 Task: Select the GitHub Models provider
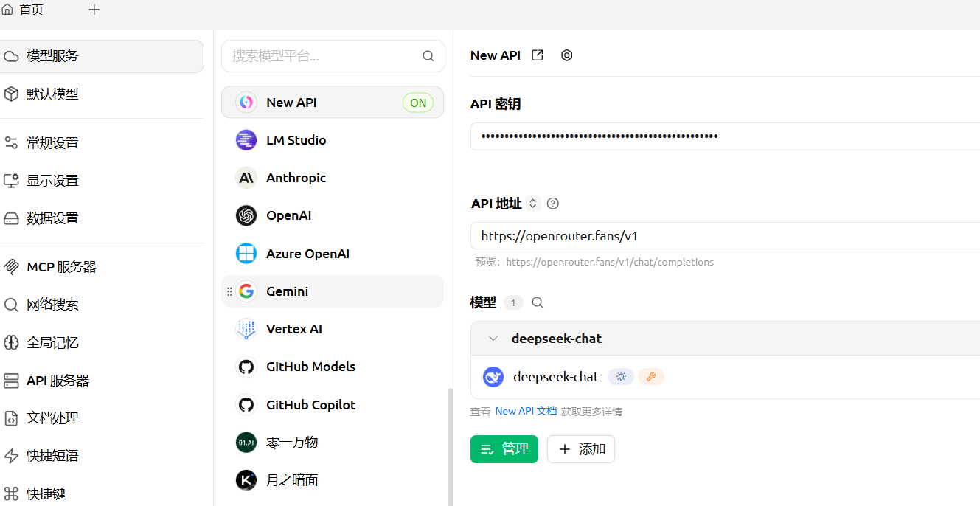pos(333,367)
